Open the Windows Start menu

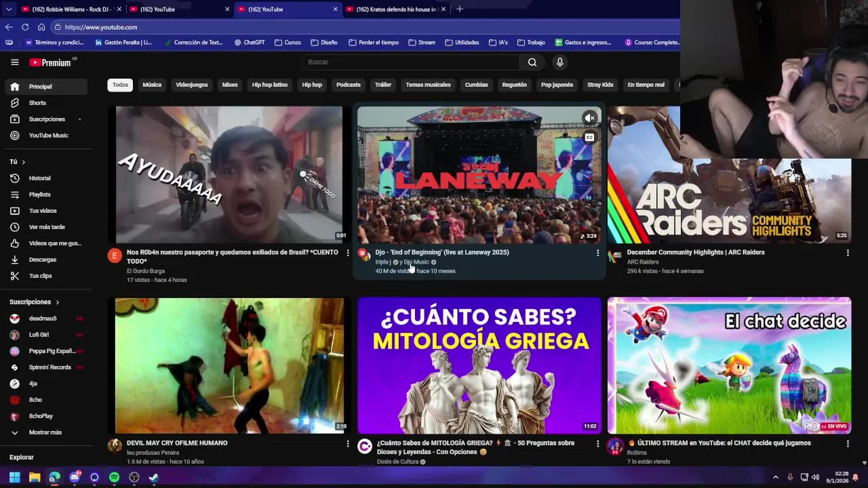(14, 477)
